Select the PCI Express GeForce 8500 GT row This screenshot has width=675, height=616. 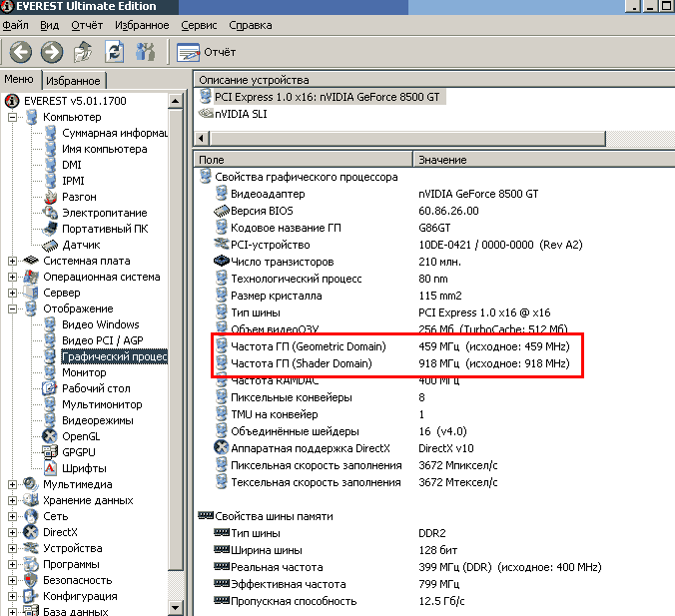click(x=327, y=97)
